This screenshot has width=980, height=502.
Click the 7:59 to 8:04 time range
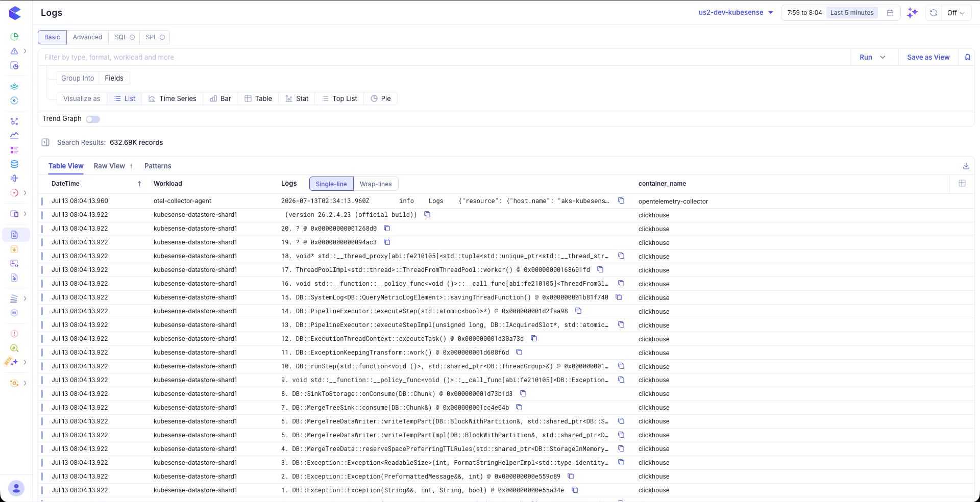804,13
